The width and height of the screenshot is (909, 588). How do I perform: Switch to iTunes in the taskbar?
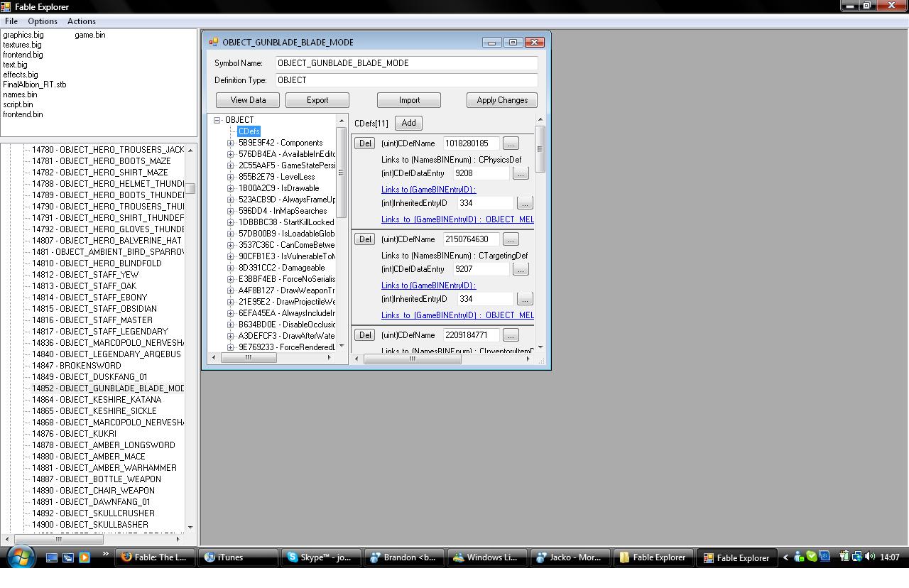(x=237, y=557)
